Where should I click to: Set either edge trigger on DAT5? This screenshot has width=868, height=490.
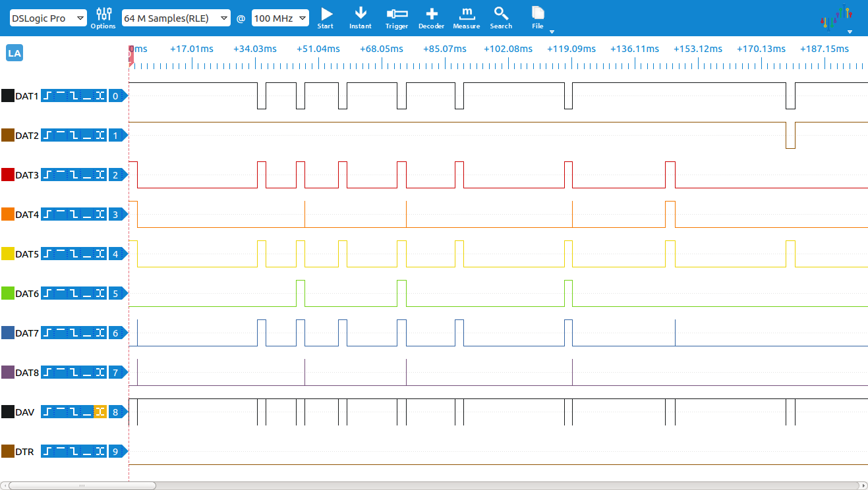(x=100, y=254)
